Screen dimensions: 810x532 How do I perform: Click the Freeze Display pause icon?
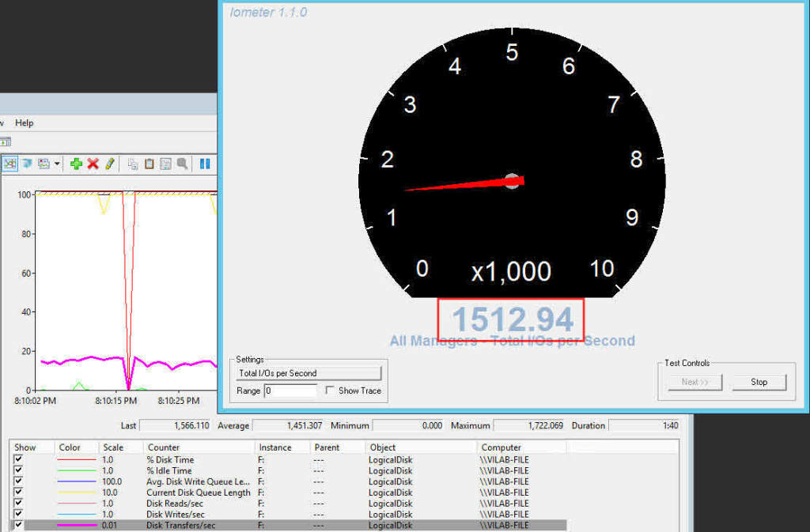pos(205,164)
